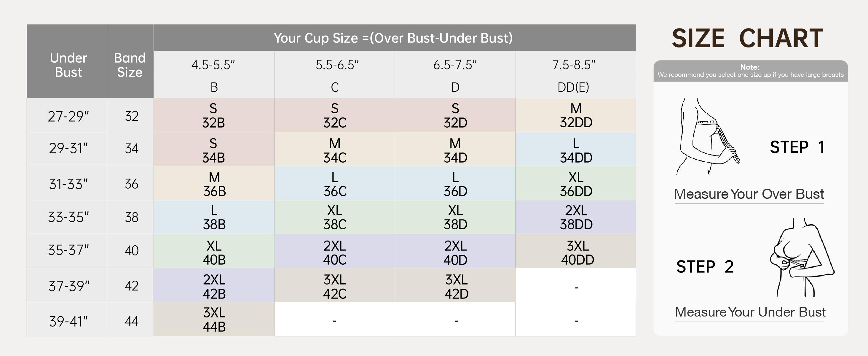Choose the green XL 36DD size cell
Screen dimensions: 868x356
click(x=576, y=184)
